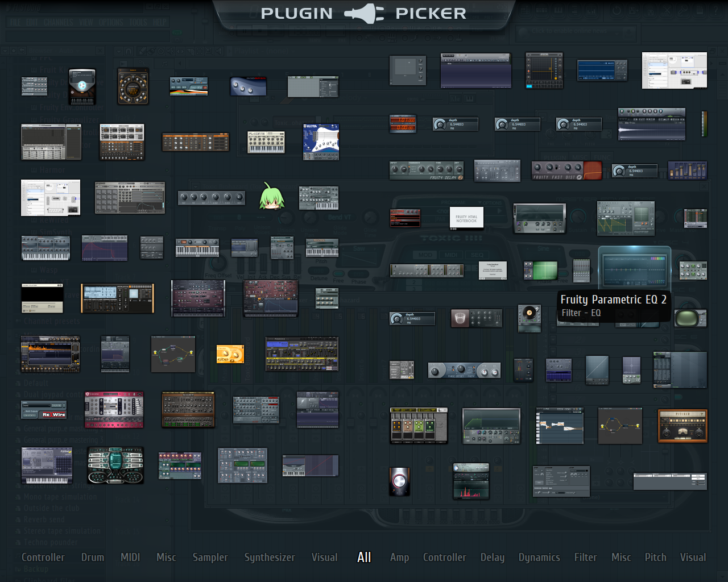The image size is (728, 582).
Task: Choose the brown Sawer synth thumbnail
Action: [188, 409]
